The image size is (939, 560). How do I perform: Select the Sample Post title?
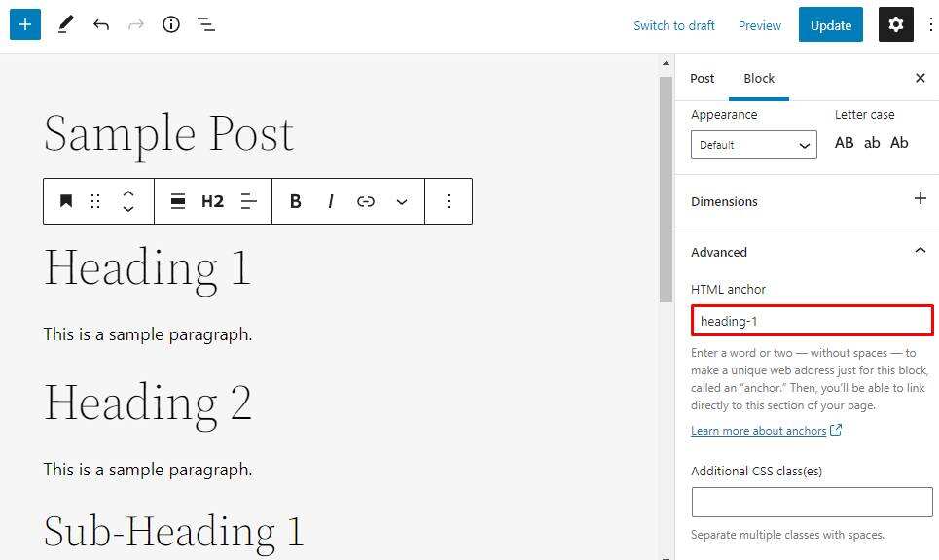click(x=168, y=134)
